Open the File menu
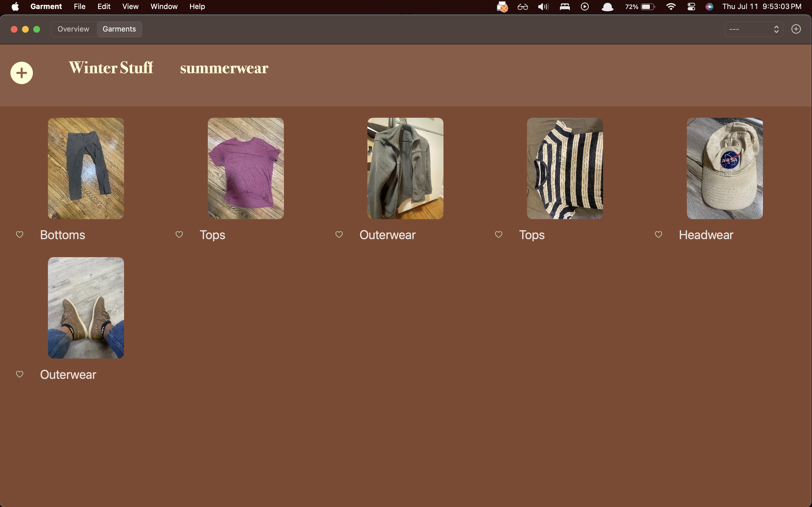 pyautogui.click(x=80, y=7)
